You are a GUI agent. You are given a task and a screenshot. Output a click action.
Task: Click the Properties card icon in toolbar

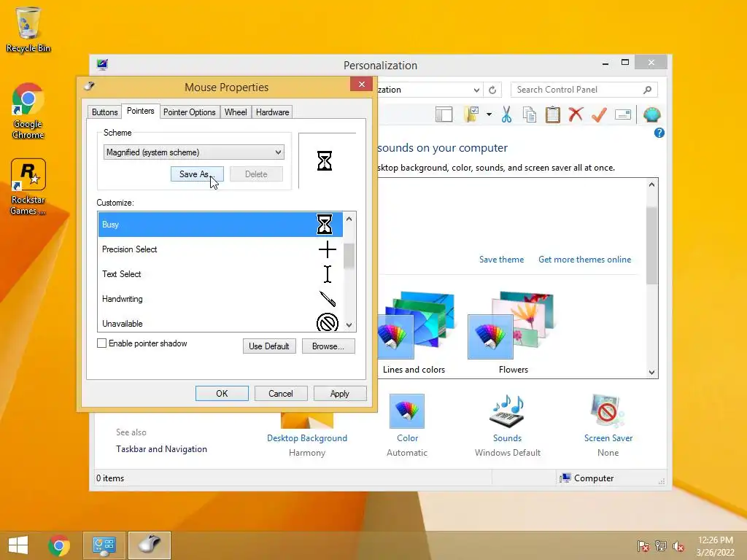(623, 114)
